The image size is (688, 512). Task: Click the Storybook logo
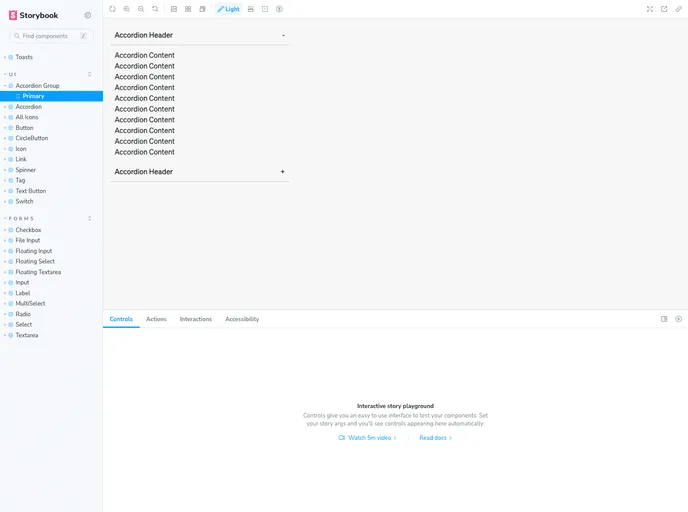coord(33,15)
